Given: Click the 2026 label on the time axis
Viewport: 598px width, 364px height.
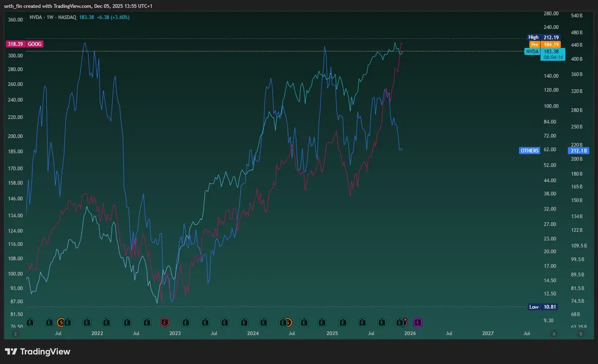Looking at the screenshot, I should (410, 333).
